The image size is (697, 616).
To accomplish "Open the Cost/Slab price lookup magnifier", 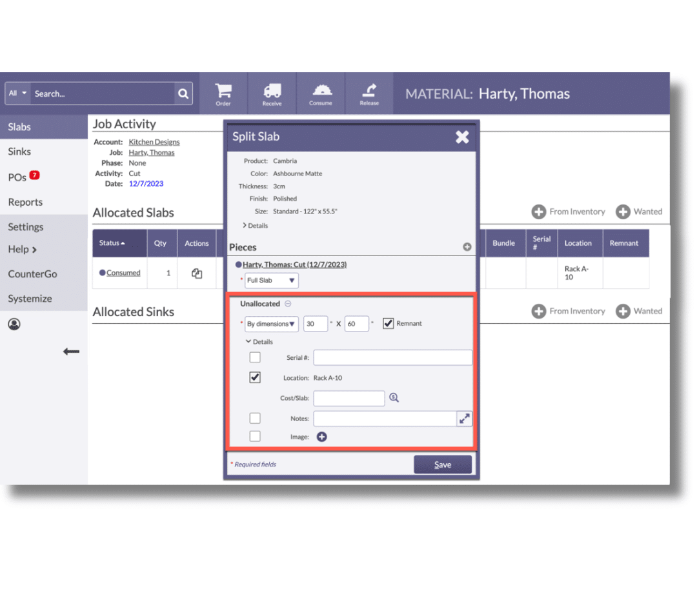I will (x=394, y=398).
